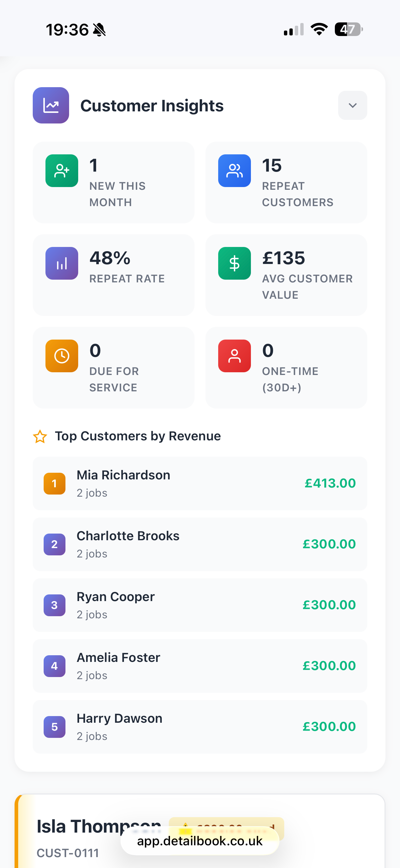This screenshot has height=868, width=400.
Task: Select Mia Richardson's rank 1 badge
Action: pyautogui.click(x=54, y=484)
